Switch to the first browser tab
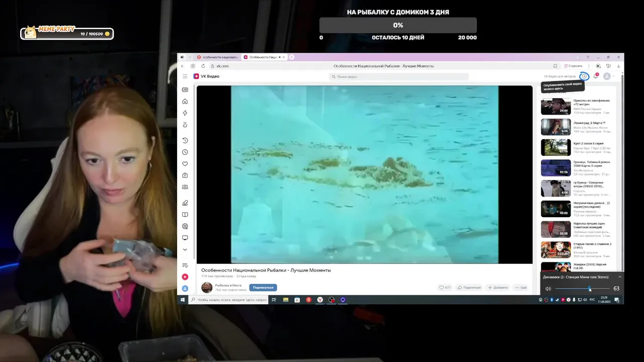This screenshot has width=644, height=362. tap(217, 57)
